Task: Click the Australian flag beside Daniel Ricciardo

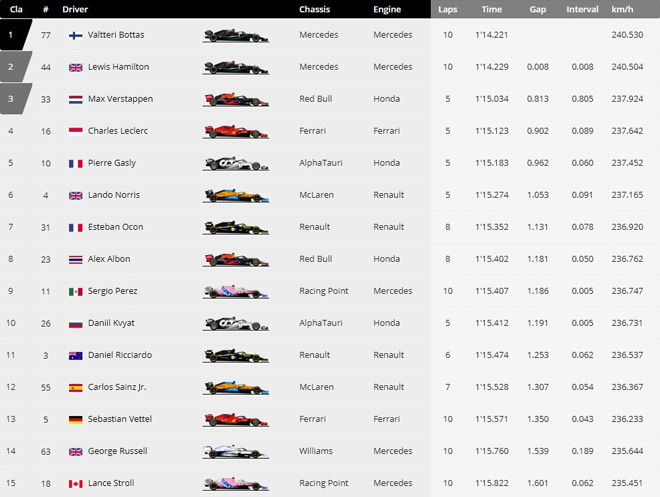Action: [x=75, y=355]
